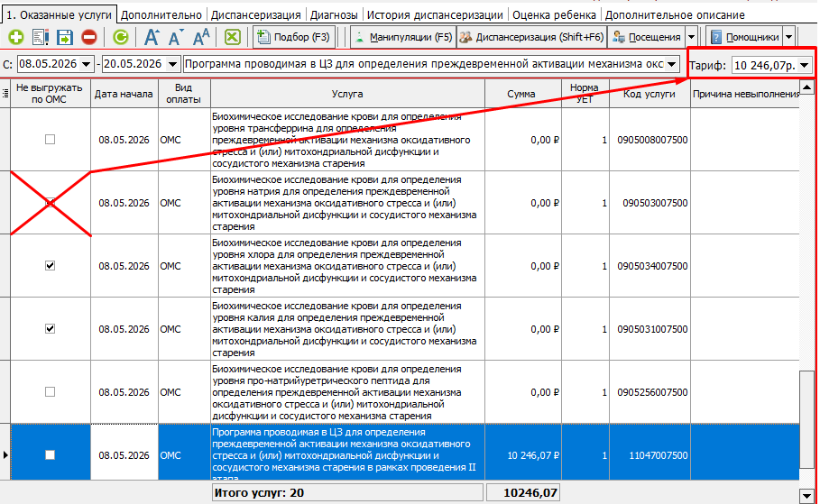This screenshot has height=504, width=820.
Task: Switch to the Диспансеризация tab
Action: (255, 15)
